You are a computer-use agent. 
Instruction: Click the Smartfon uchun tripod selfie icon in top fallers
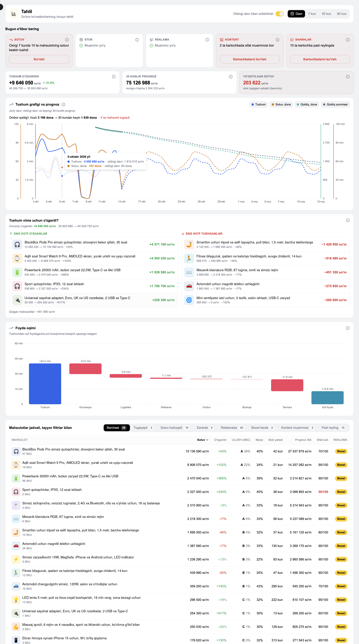pyautogui.click(x=189, y=244)
